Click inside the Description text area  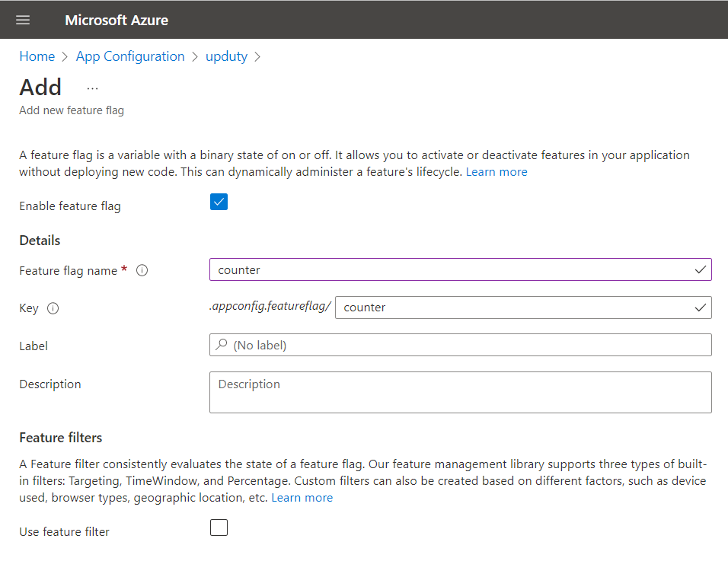pos(460,392)
